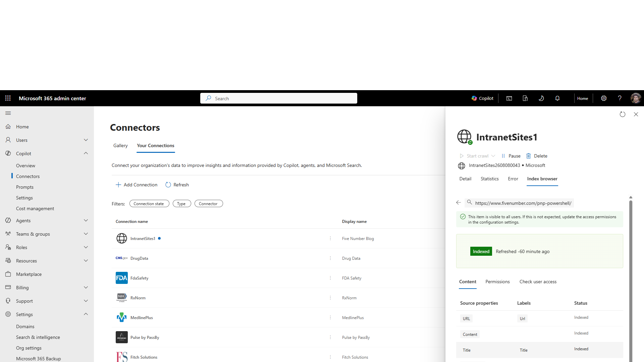Delete the IntranetSites1 connection
644x362 pixels.
[537, 156]
